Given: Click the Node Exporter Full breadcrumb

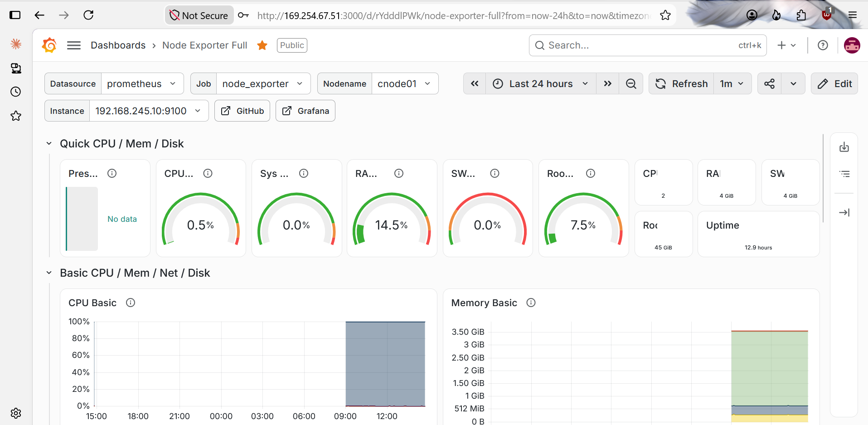Looking at the screenshot, I should point(205,45).
